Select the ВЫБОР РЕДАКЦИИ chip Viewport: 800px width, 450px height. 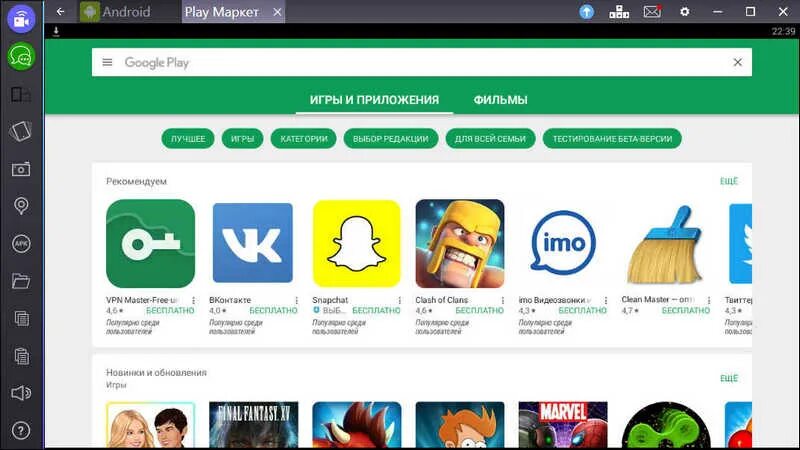coord(391,139)
